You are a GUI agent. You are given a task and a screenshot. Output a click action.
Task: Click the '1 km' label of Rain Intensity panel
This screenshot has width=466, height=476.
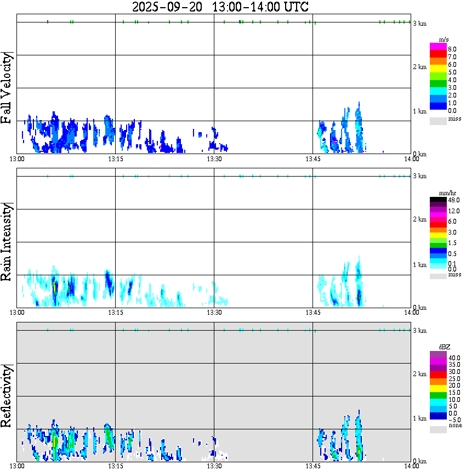click(x=419, y=265)
